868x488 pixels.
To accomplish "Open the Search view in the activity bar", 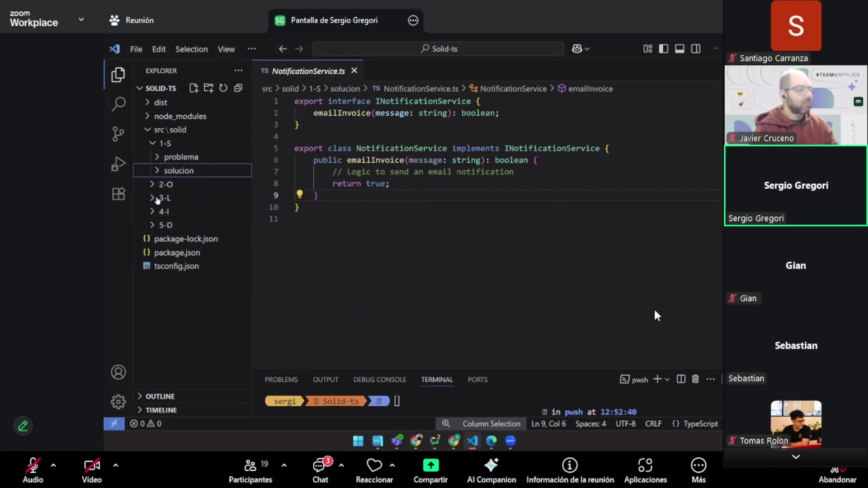I will pyautogui.click(x=118, y=104).
